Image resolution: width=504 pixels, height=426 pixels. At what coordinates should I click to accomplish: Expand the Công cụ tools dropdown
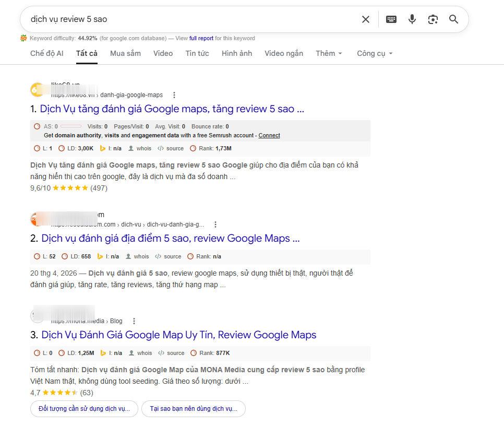[375, 53]
